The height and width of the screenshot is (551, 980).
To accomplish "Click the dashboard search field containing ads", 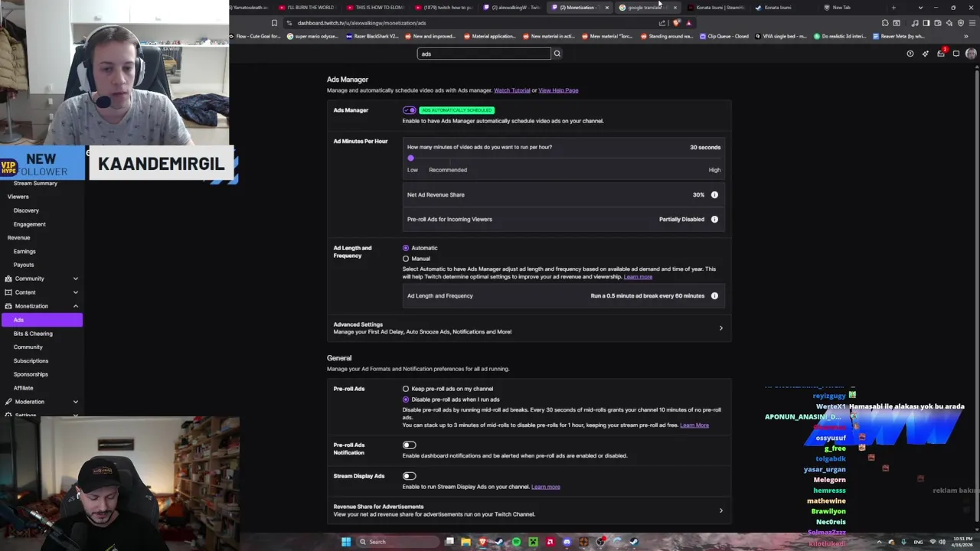I will coord(484,54).
